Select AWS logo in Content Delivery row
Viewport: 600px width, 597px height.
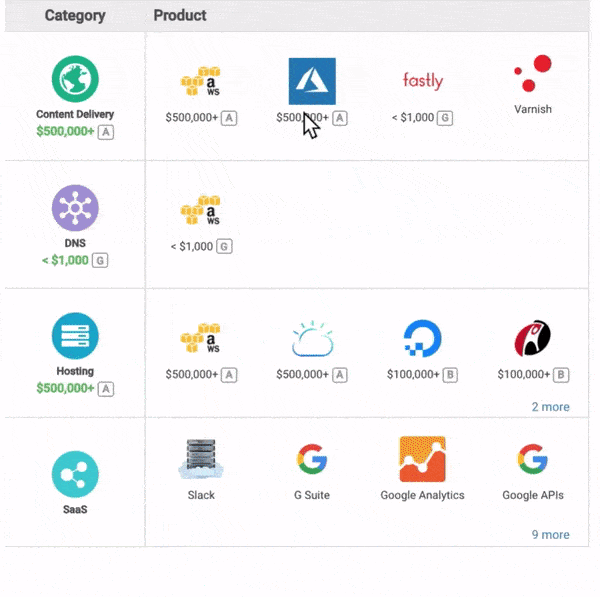(201, 81)
